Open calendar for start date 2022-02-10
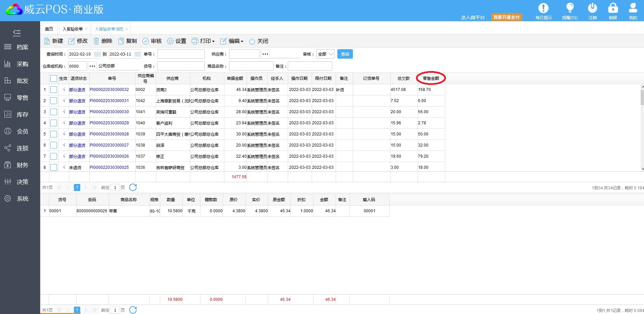This screenshot has height=314, width=644. pos(97,54)
